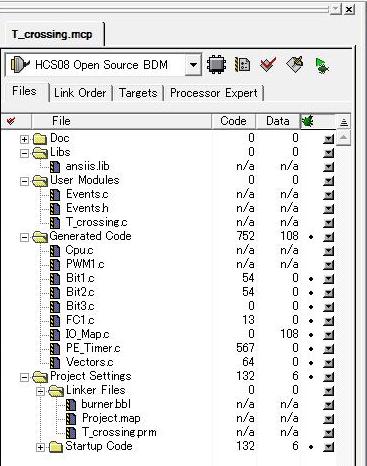Select the T_crossing.c file icon

[55, 223]
